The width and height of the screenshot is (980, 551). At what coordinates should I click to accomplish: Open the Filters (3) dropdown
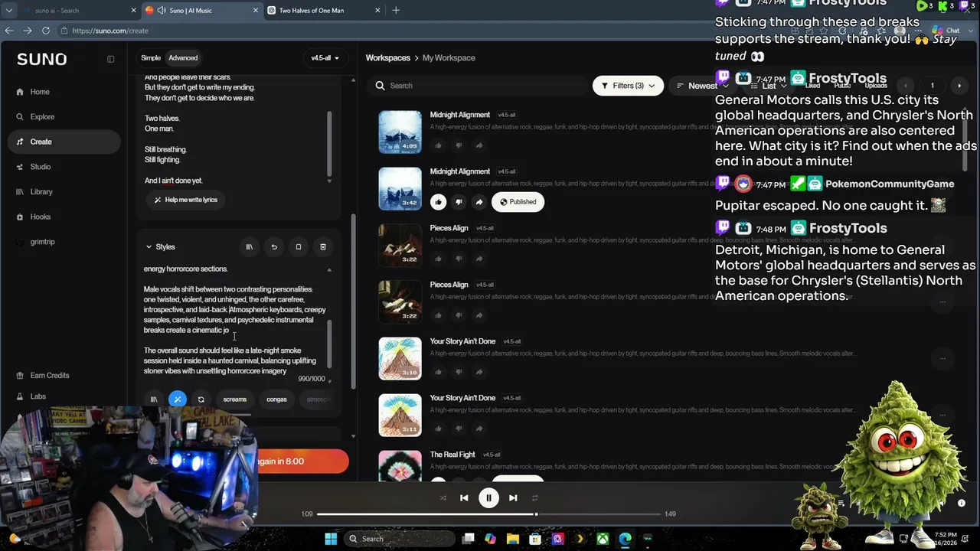[628, 86]
